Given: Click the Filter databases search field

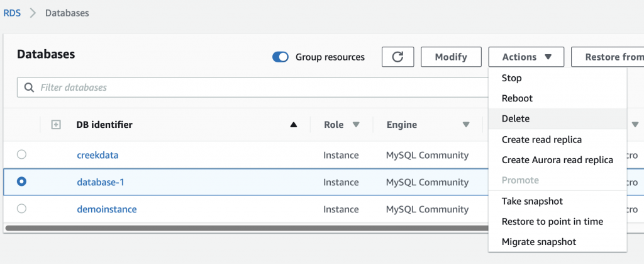Looking at the screenshot, I should point(253,88).
